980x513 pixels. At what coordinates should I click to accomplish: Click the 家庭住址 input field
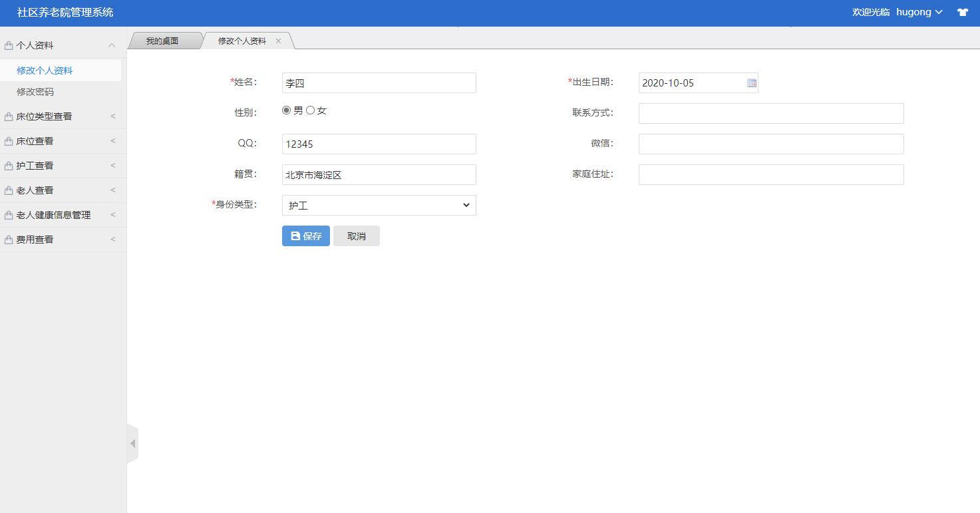point(771,174)
